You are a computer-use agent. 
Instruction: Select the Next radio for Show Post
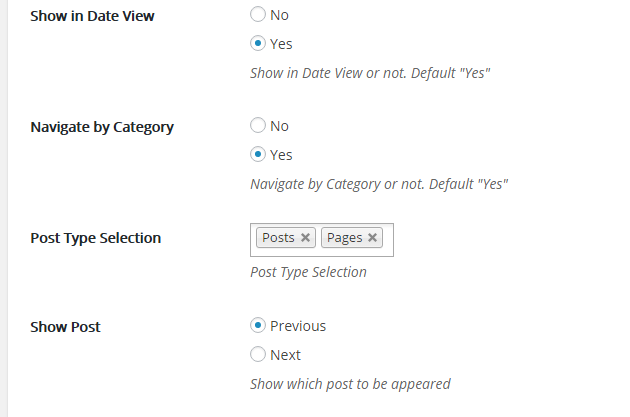click(x=258, y=355)
